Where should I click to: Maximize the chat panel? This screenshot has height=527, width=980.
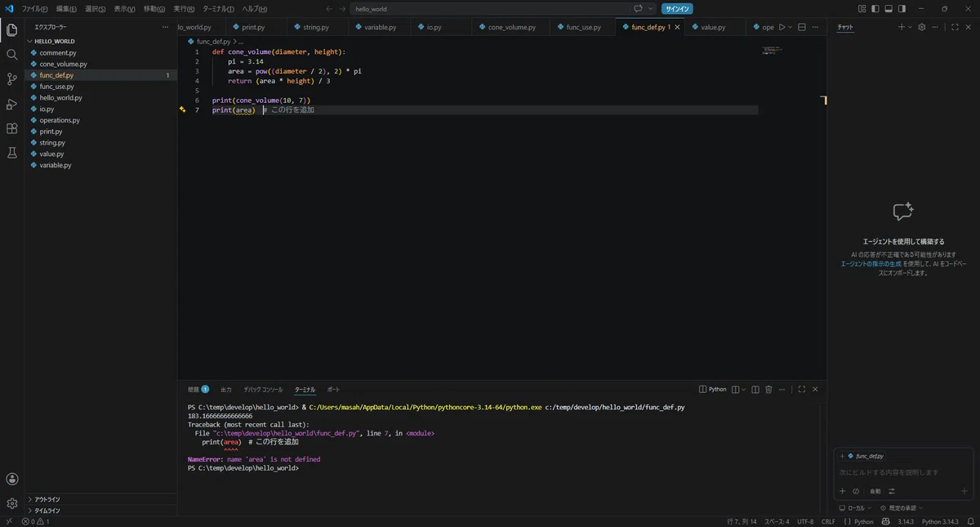(x=955, y=27)
